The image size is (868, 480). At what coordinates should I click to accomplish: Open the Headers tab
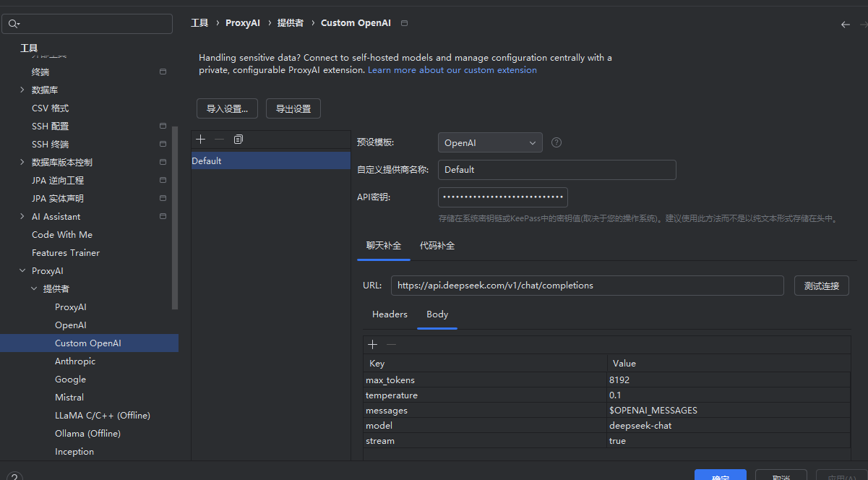[390, 314]
